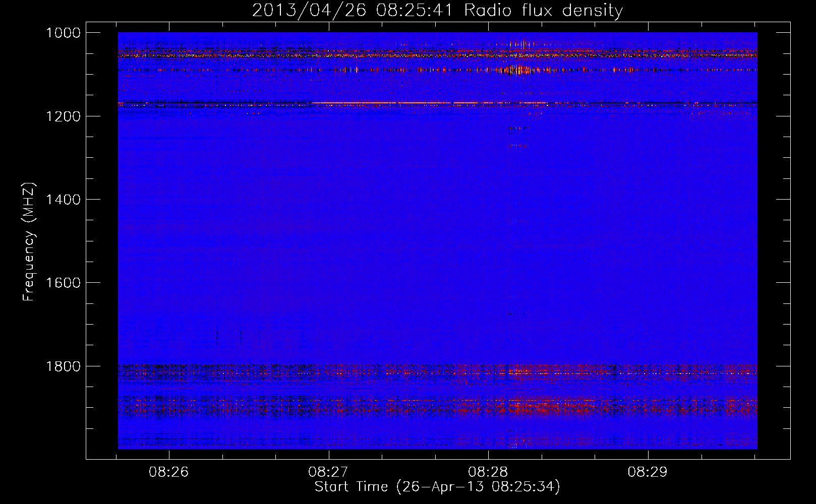This screenshot has width=816, height=504.
Task: Click the 'Start Time (26-Apr-13 08:25:34)' axis label
Action: [437, 487]
